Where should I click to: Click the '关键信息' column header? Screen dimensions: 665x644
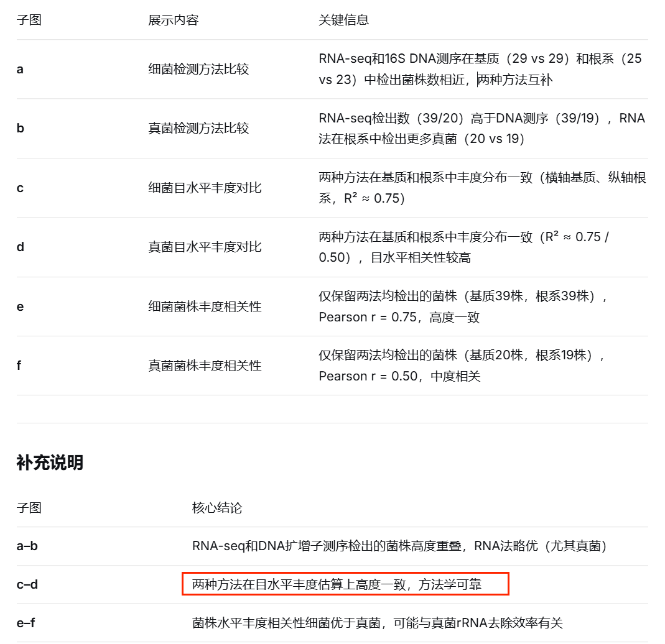coord(343,20)
